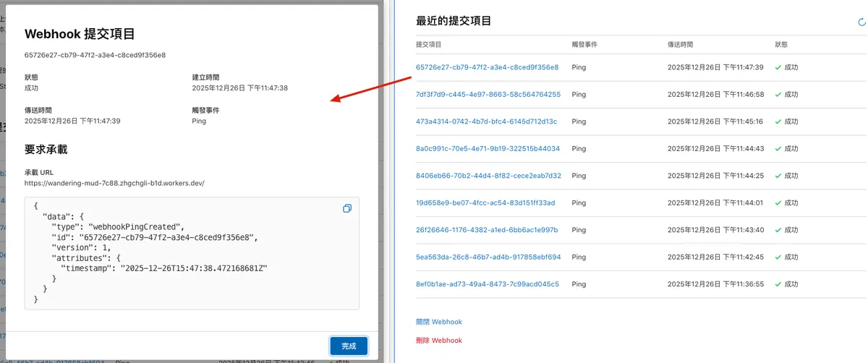Show delivery 19d658e9-be07-4fcc-ac54-83d151ff33ad
The height and width of the screenshot is (363, 868).
point(485,203)
